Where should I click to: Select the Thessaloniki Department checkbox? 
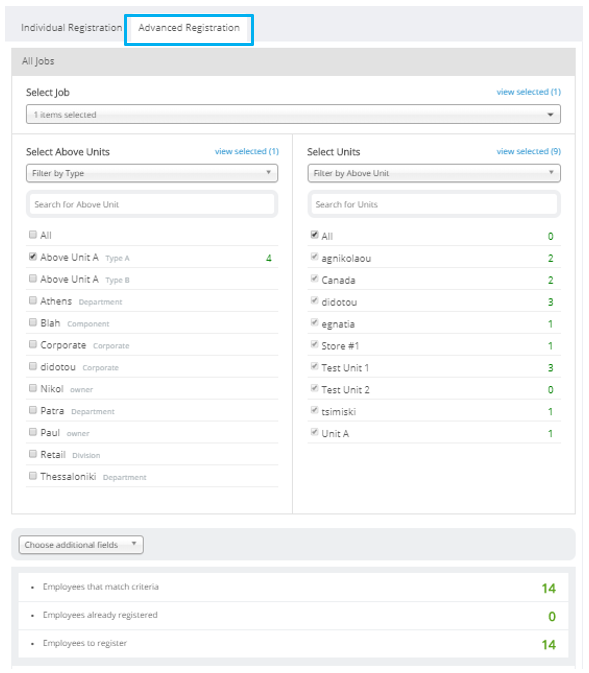tap(33, 475)
